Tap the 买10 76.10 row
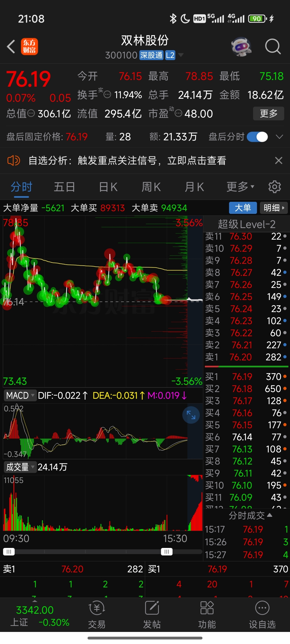 point(246,485)
